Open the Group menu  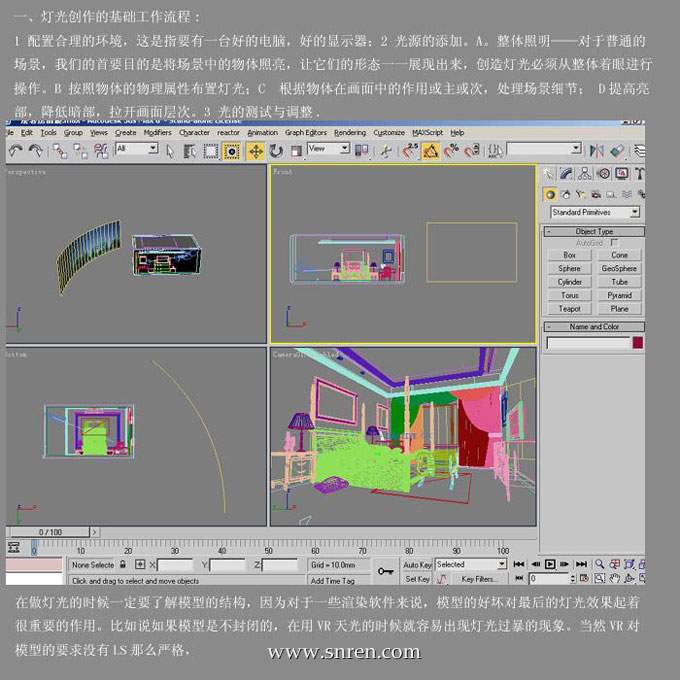73,133
